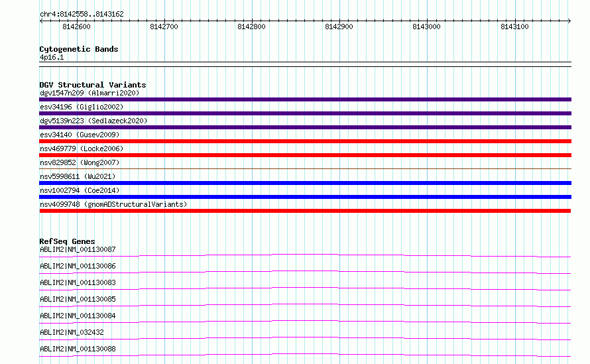Click the right arrowhead of the ruler
This screenshot has width=590, height=364.
(x=569, y=21)
